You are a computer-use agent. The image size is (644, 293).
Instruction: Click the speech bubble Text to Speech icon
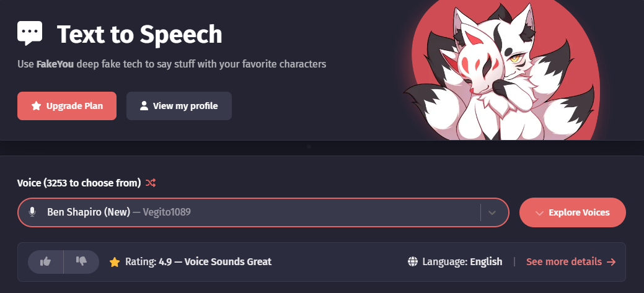click(30, 33)
